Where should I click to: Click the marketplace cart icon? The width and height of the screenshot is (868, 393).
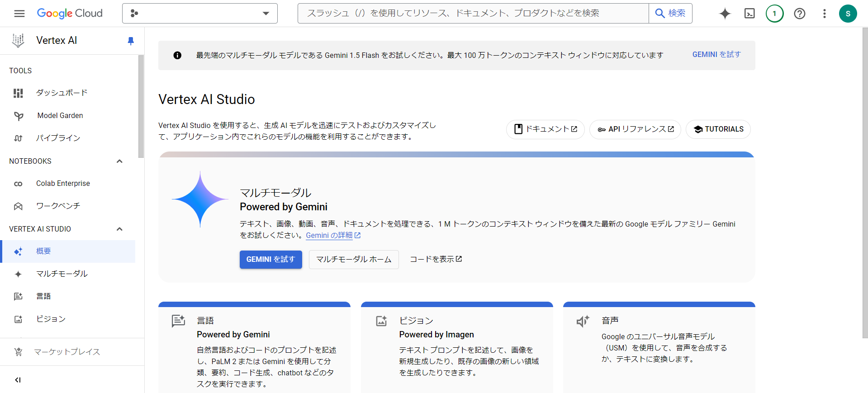18,352
